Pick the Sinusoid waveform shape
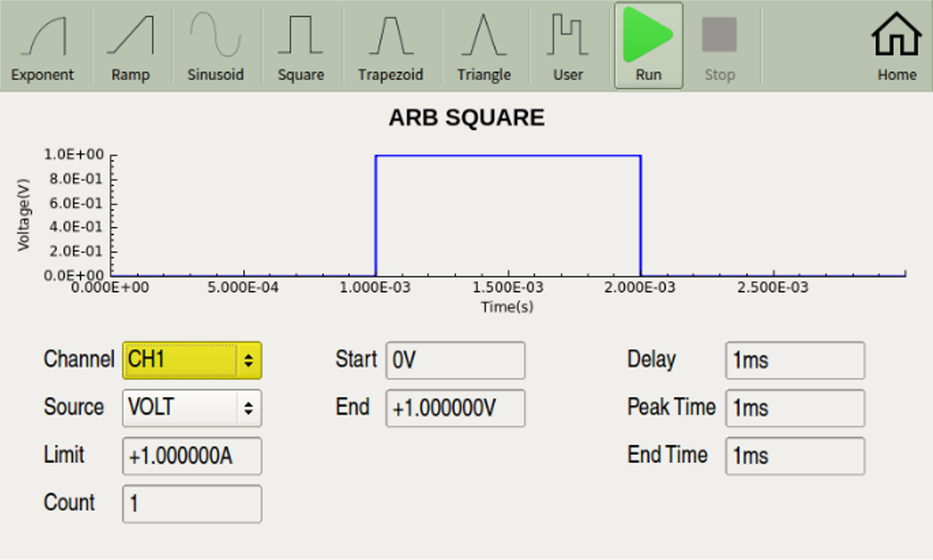 [x=215, y=47]
